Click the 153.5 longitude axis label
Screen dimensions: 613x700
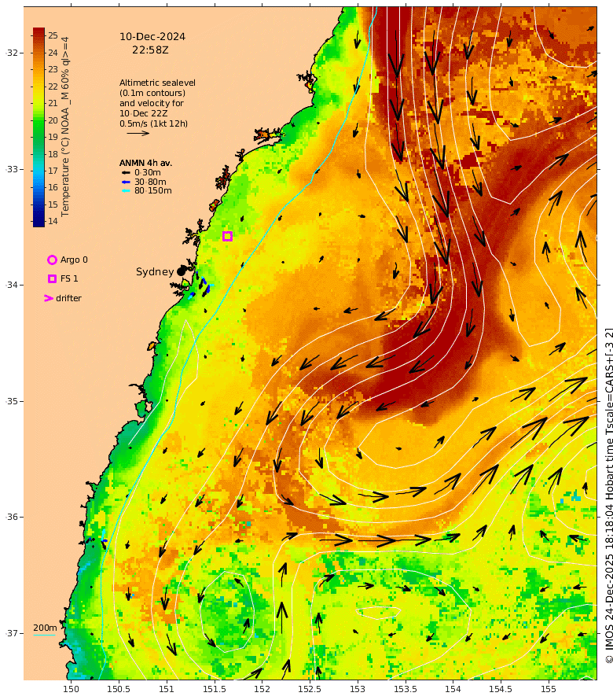click(x=406, y=689)
